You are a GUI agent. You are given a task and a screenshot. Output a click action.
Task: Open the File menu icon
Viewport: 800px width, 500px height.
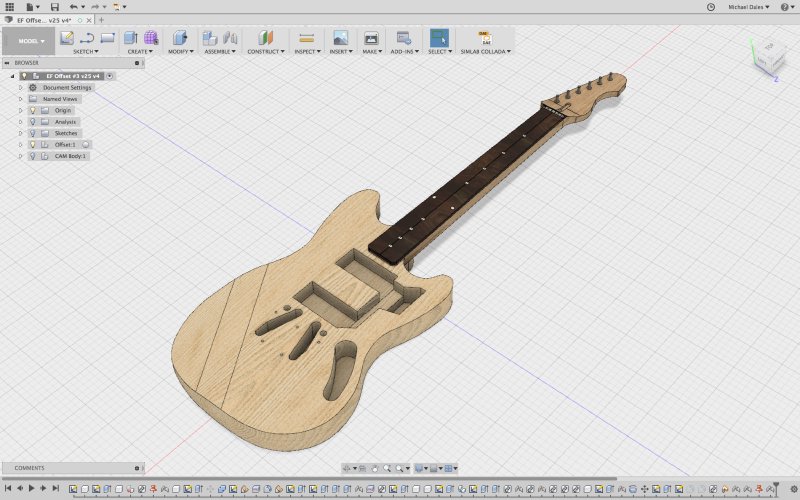click(x=32, y=7)
